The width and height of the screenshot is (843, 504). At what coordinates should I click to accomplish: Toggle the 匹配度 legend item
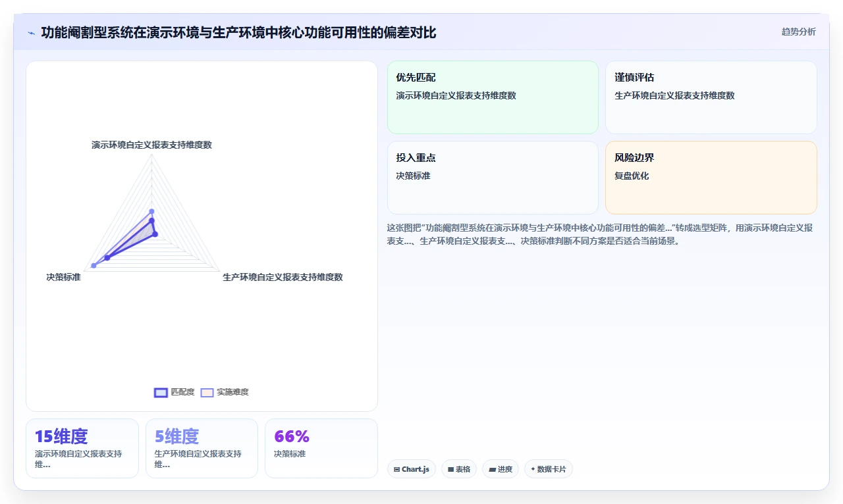tap(175, 392)
